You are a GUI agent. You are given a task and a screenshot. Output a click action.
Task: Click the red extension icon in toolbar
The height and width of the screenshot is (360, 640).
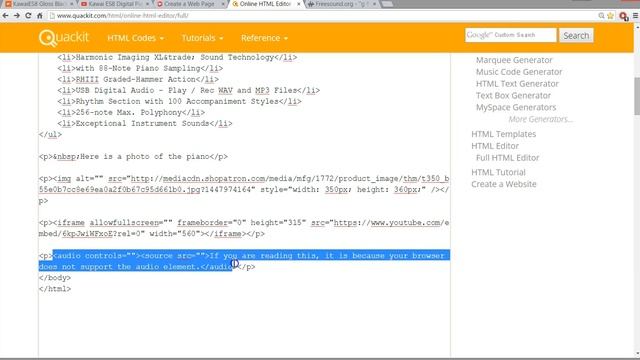[x=623, y=16]
